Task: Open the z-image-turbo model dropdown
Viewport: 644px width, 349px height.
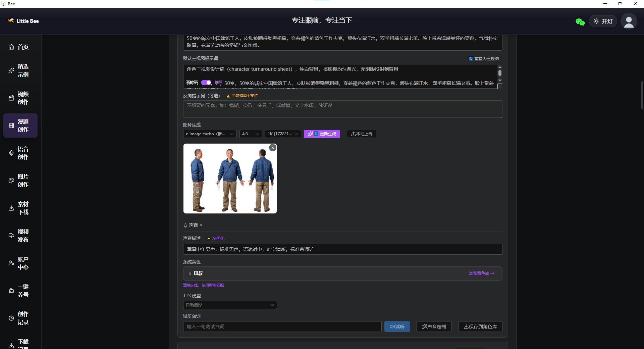Action: [x=210, y=134]
